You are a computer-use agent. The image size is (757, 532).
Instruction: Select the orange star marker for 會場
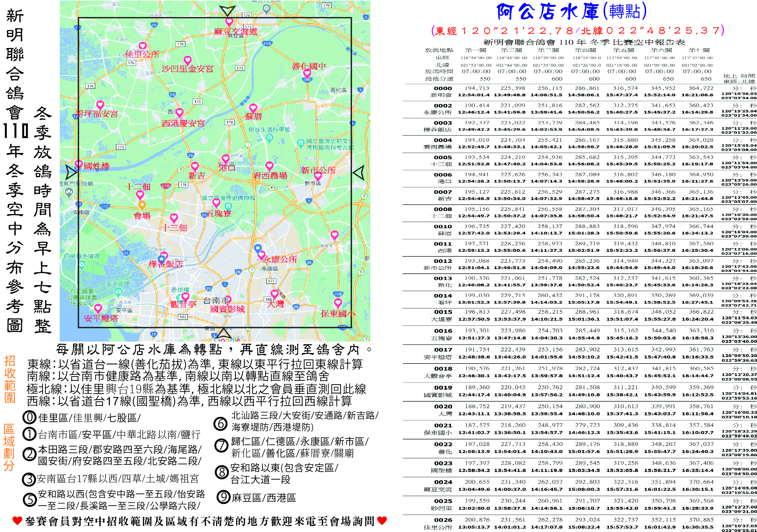tap(142, 205)
